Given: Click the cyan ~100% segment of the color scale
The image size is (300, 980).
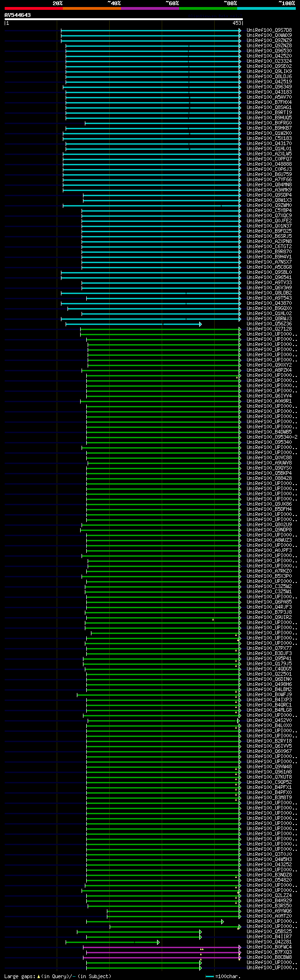Looking at the screenshot, I should pyautogui.click(x=266, y=8).
